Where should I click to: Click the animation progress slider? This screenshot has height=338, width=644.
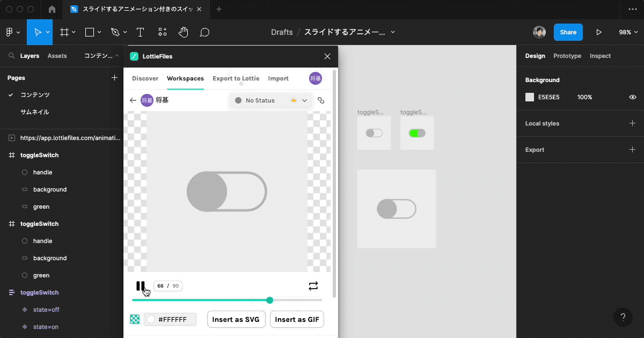269,300
